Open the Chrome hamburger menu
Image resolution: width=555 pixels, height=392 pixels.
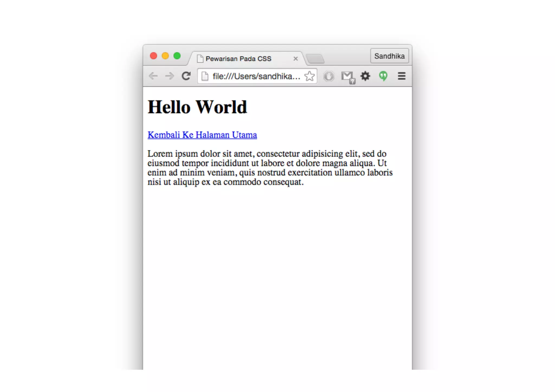click(401, 76)
